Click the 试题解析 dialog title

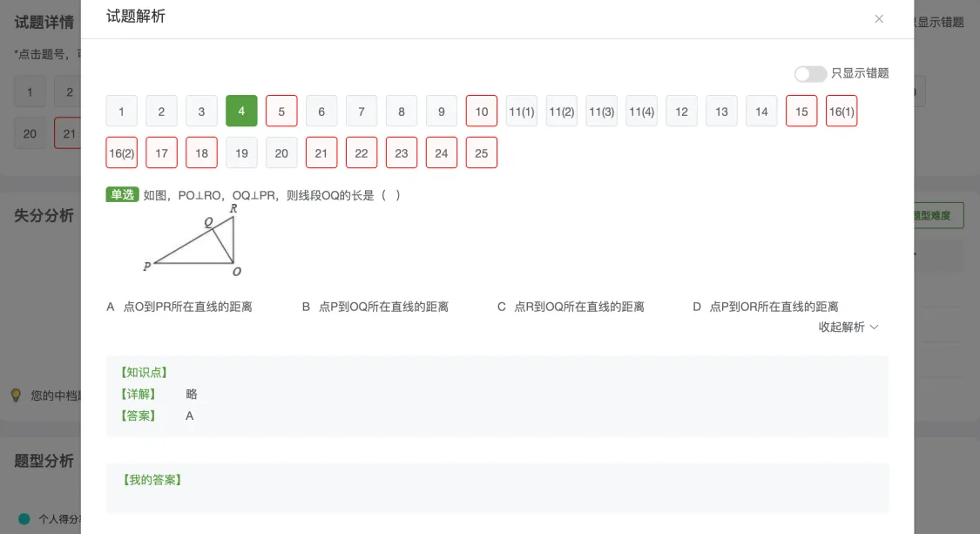click(x=136, y=17)
